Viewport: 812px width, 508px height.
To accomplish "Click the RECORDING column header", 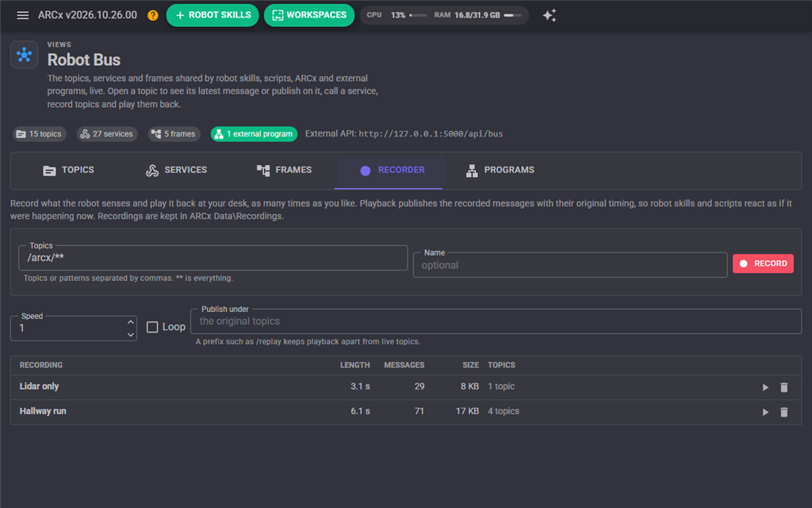I will point(41,365).
